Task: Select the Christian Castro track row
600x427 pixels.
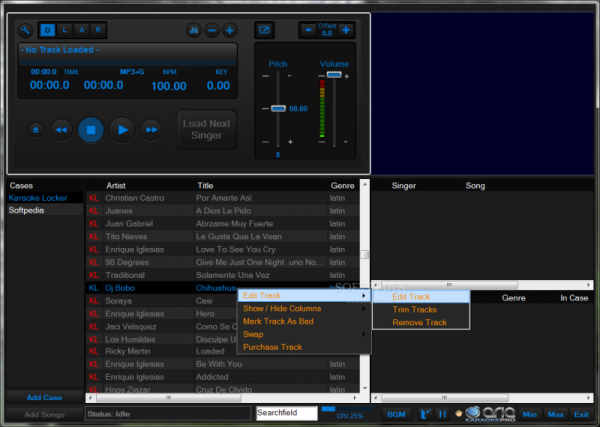Action: tap(223, 198)
